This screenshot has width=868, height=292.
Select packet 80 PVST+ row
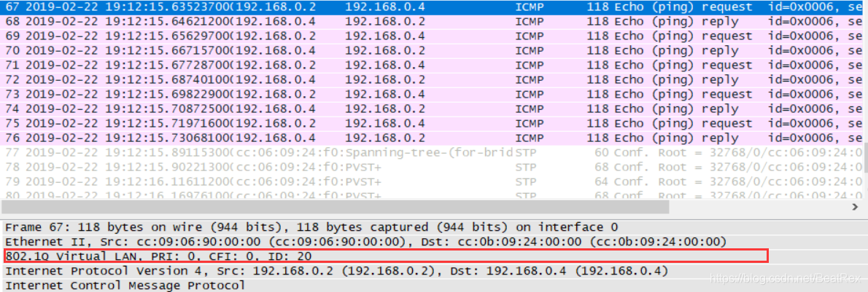pos(431,194)
